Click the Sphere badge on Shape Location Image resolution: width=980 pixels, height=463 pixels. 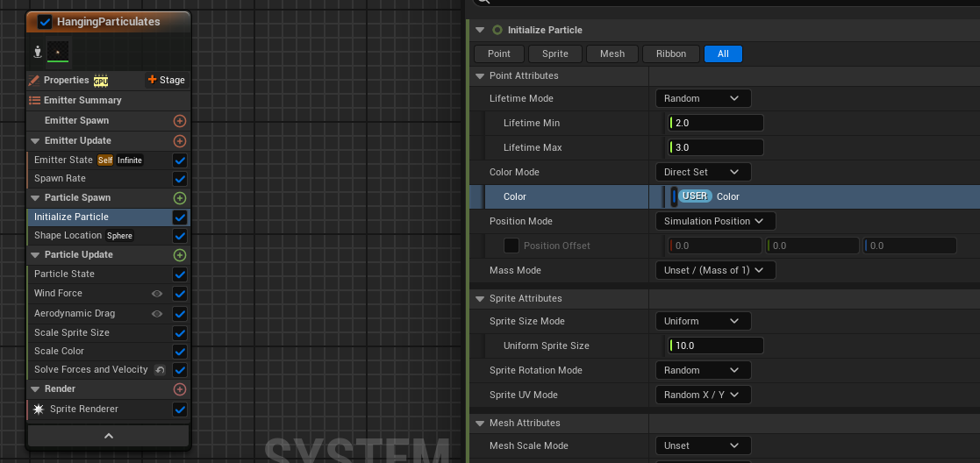(119, 236)
